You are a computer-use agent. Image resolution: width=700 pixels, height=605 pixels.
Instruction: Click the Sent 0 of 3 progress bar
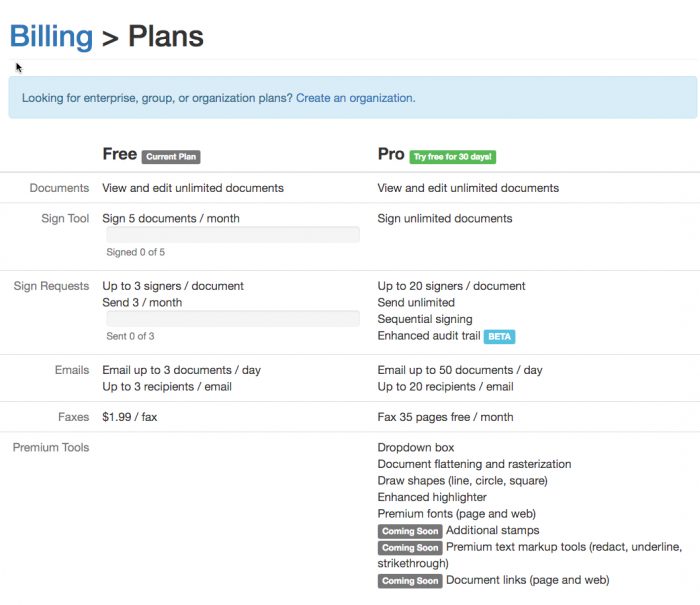(x=233, y=319)
